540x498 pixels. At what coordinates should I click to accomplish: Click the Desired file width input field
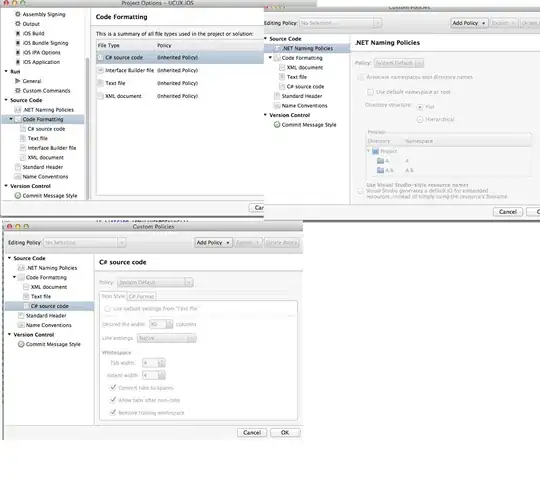point(158,324)
